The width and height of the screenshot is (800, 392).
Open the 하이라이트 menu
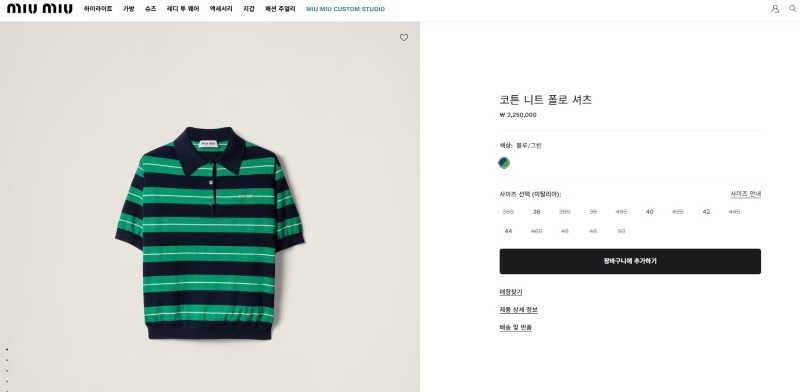click(x=98, y=9)
